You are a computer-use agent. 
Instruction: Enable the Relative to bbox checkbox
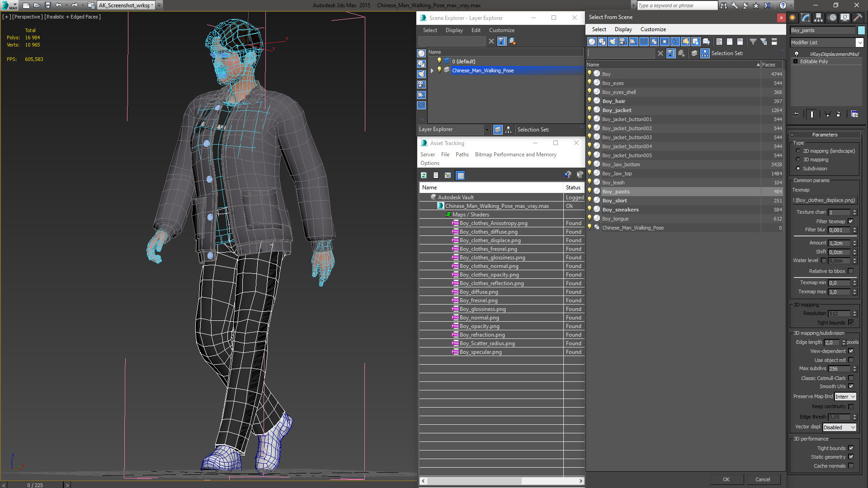point(851,271)
